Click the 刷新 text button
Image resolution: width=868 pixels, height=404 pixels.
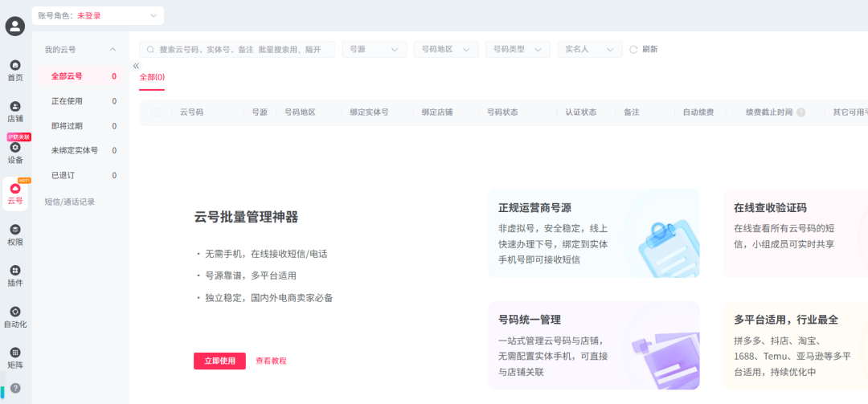[x=650, y=49]
